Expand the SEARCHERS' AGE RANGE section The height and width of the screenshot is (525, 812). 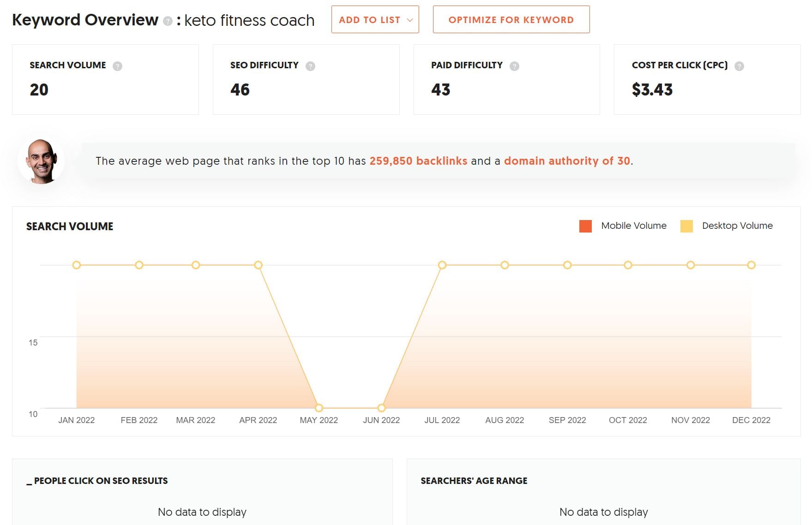[473, 480]
